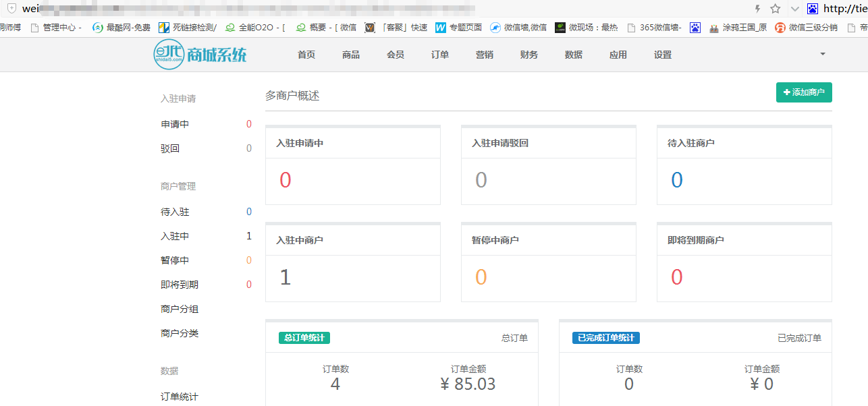This screenshot has height=406, width=868.
Task: Click the 商城系统 logo
Action: click(x=200, y=55)
